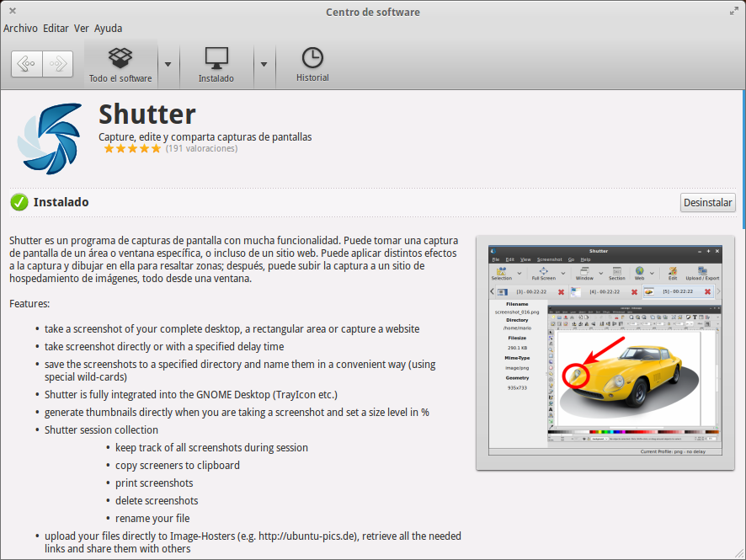Click the Shutter screenshot preview
746x560 pixels.
(603, 349)
